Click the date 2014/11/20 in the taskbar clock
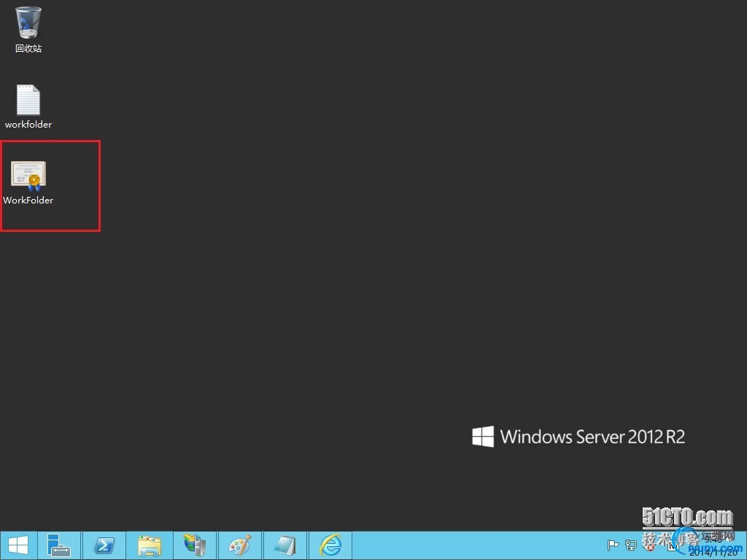747x560 pixels. 713,553
